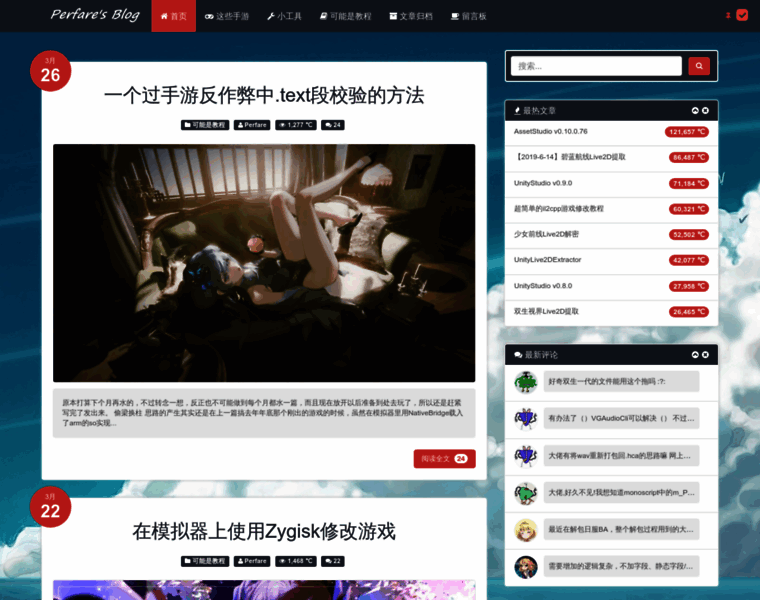Click the Perfare author tag on the Zygisk post
760x600 pixels.
(252, 561)
